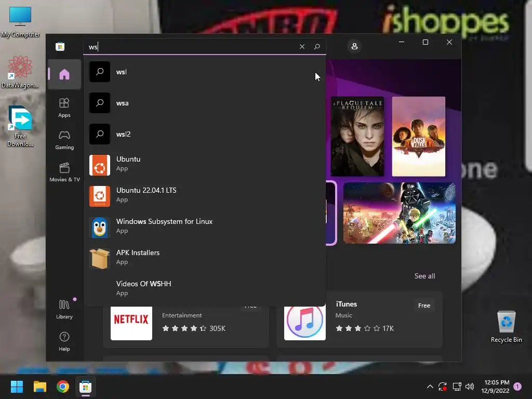Select Videos Of WSHH suggestion
Viewport: 532px width, 399px height.
click(x=205, y=288)
